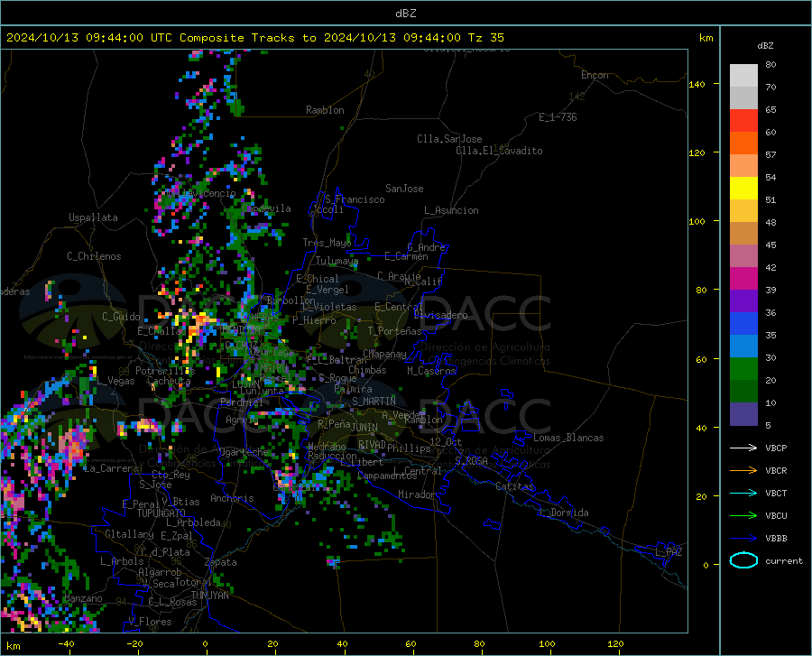
Task: Click the cyan 'current' ellipse legend icon
Action: click(743, 560)
